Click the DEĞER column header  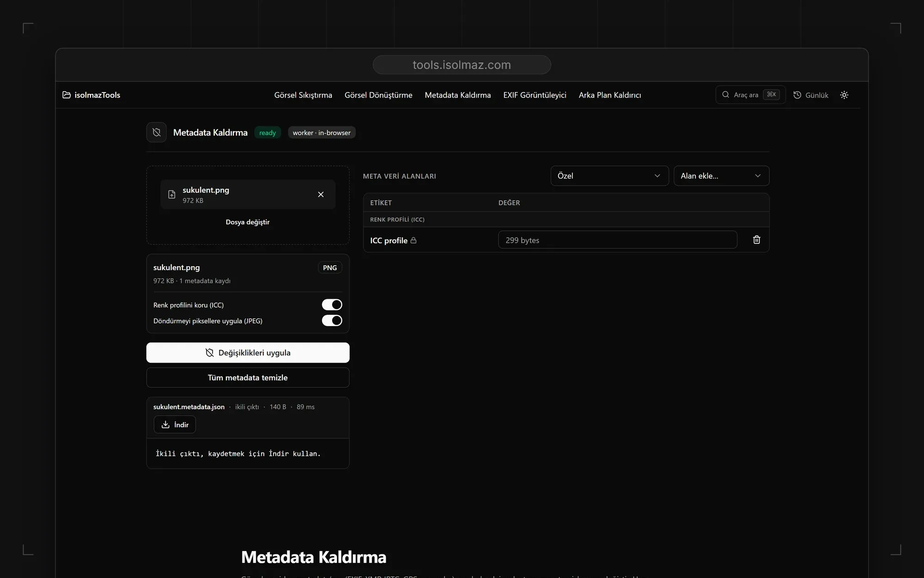click(x=509, y=203)
